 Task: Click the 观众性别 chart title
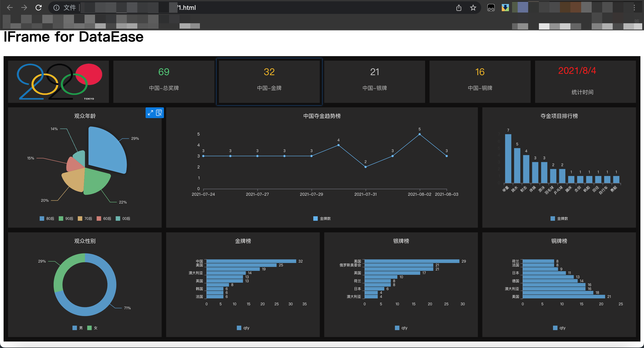85,241
